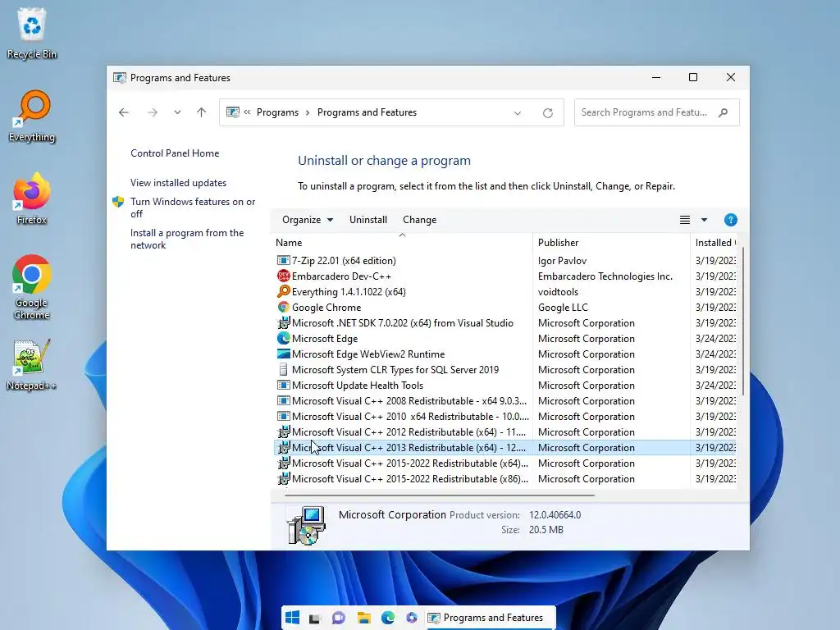This screenshot has height=630, width=840.
Task: Launch Microsoft Edge from the taskbar
Action: (x=388, y=619)
